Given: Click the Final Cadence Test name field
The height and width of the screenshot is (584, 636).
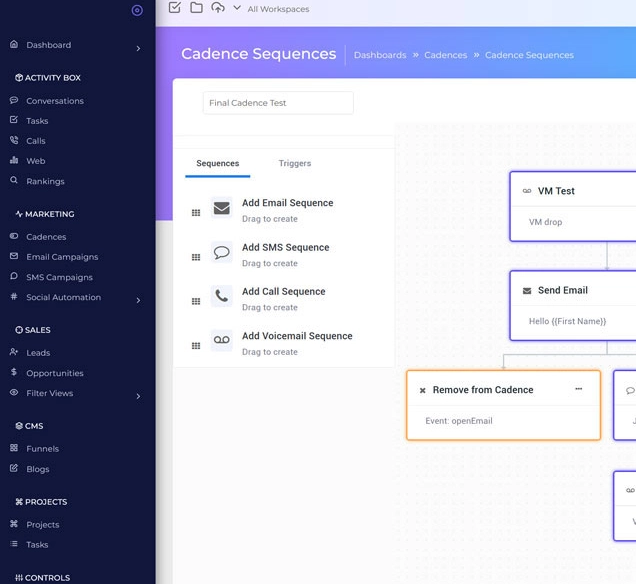Looking at the screenshot, I should tap(278, 103).
